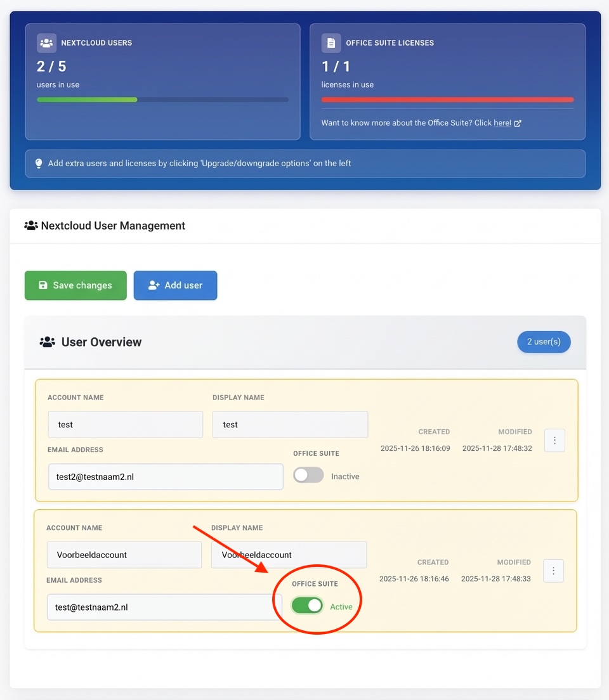Click the 'OFFICE SUITE LICENSES' card title

tap(390, 43)
